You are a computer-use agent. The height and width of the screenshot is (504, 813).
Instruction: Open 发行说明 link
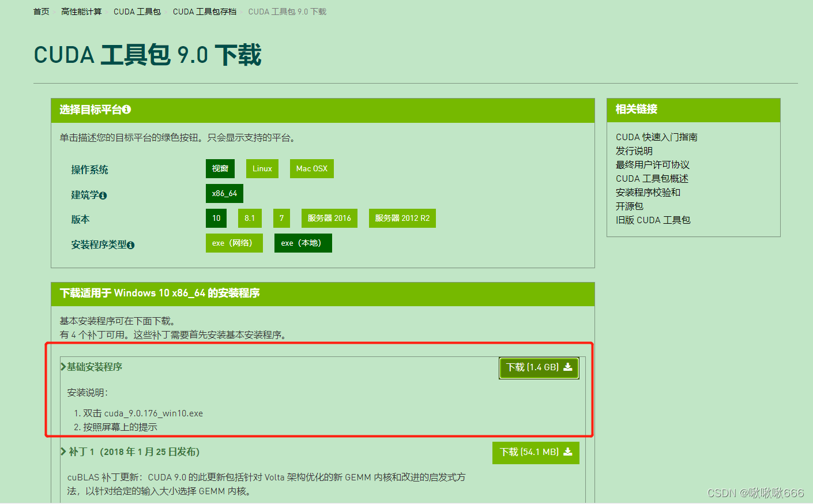(634, 151)
